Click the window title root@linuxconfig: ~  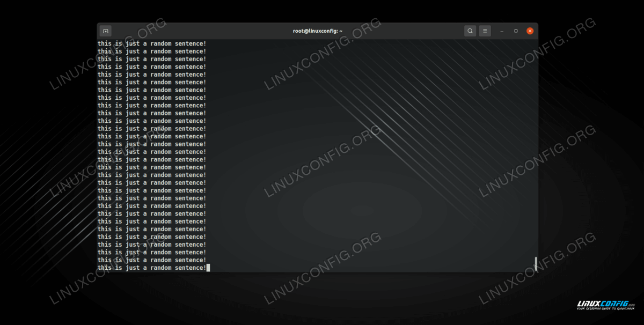[x=317, y=31]
